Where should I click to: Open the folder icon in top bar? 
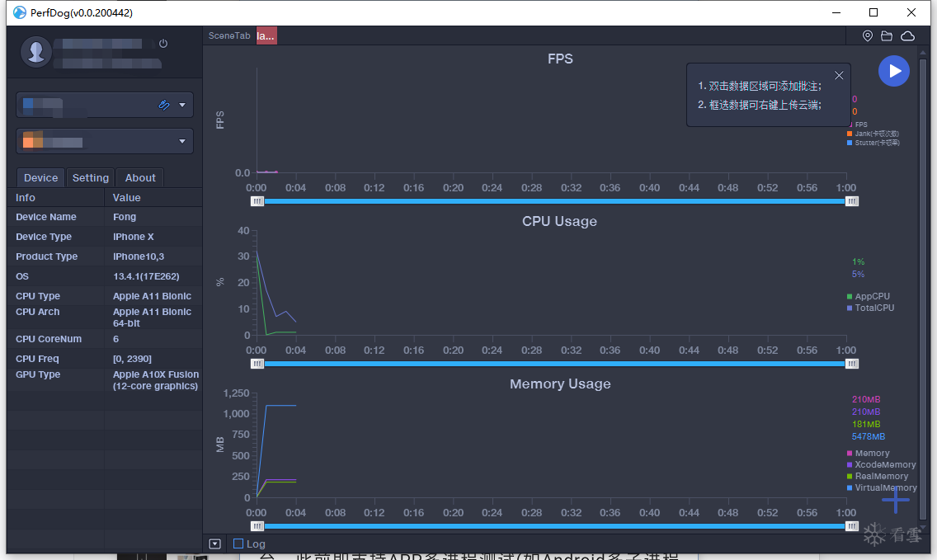pos(887,35)
